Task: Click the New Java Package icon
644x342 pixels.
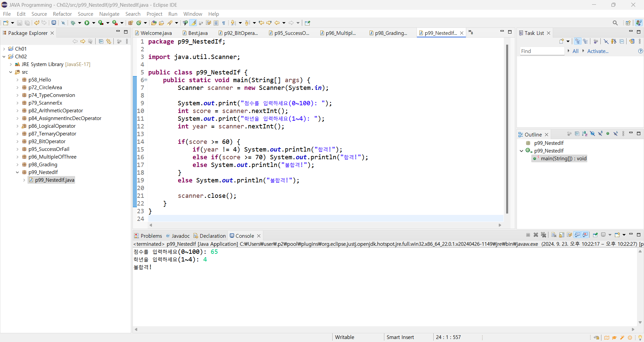Action: click(131, 23)
